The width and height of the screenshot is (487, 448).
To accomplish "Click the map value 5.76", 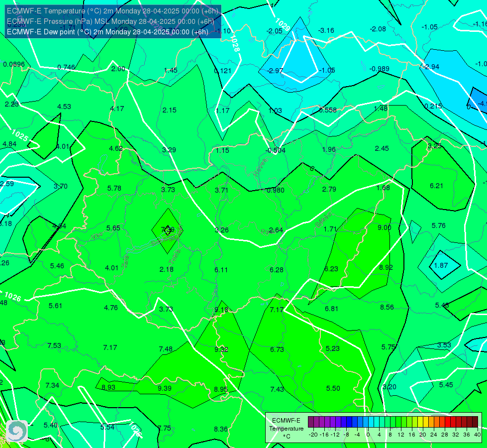I will (439, 225).
